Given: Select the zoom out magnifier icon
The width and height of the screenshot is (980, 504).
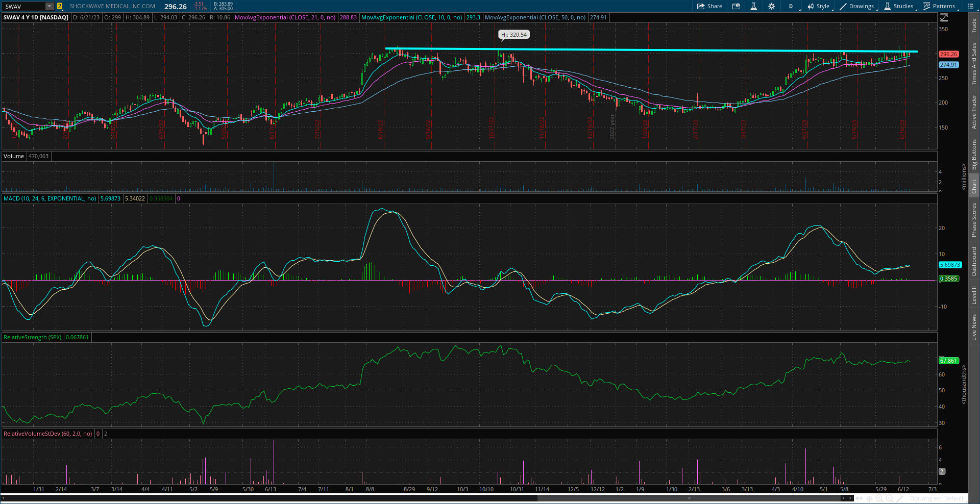Looking at the screenshot, I should (x=889, y=498).
